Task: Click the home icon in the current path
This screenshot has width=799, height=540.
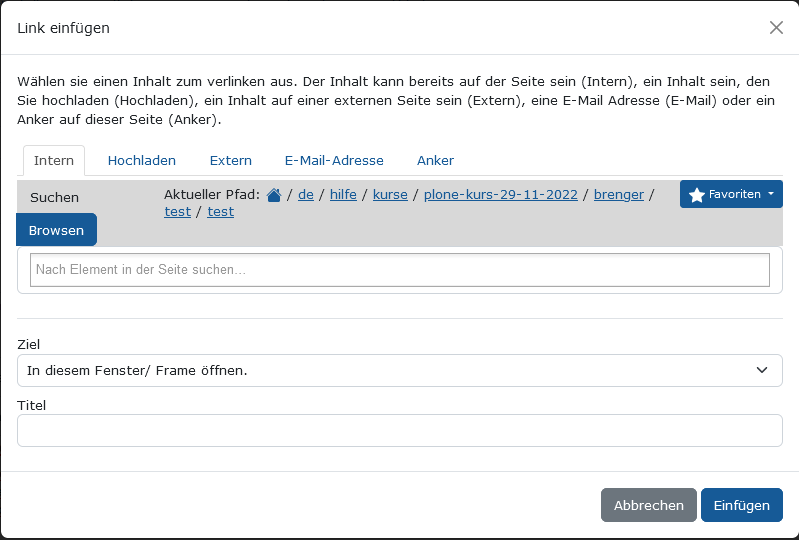Action: pyautogui.click(x=274, y=195)
